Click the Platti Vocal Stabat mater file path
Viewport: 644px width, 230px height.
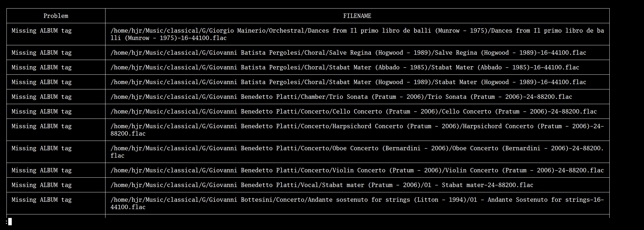pos(322,185)
